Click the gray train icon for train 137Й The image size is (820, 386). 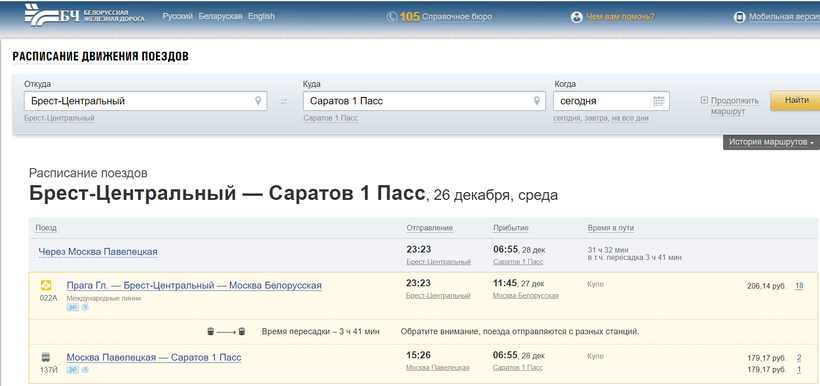pos(46,358)
